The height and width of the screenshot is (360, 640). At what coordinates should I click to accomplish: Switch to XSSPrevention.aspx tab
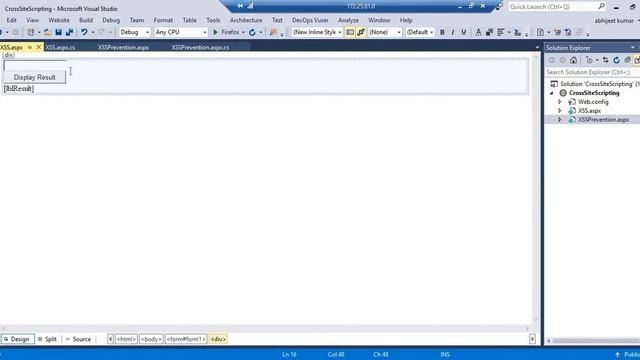pos(123,47)
